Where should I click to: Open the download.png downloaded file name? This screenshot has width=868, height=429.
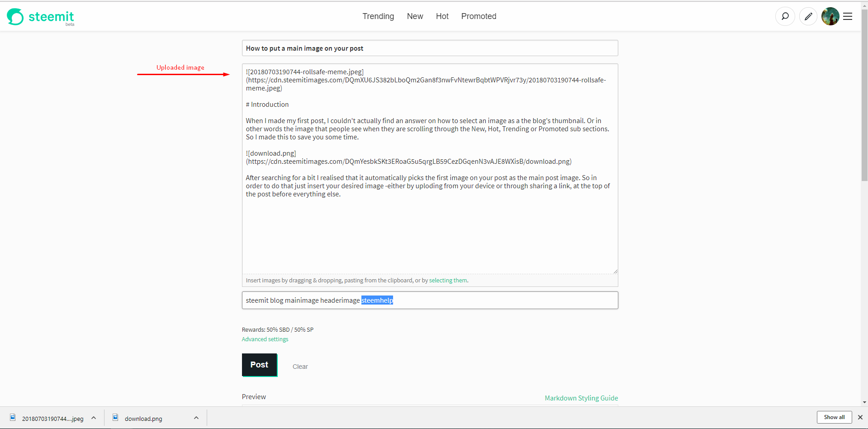point(143,419)
